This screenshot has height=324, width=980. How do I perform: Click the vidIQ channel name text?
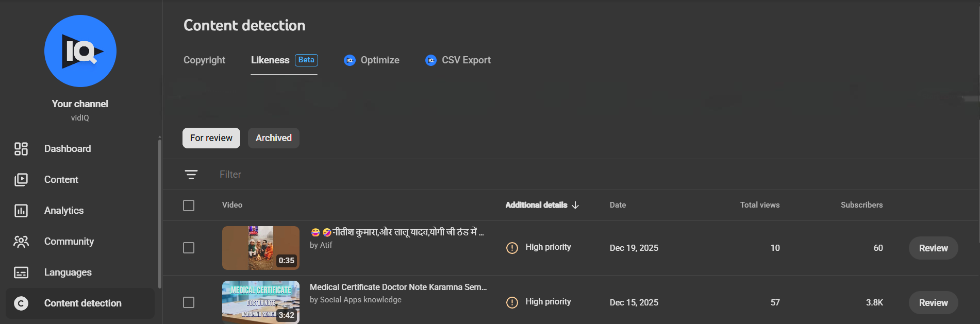(80, 118)
